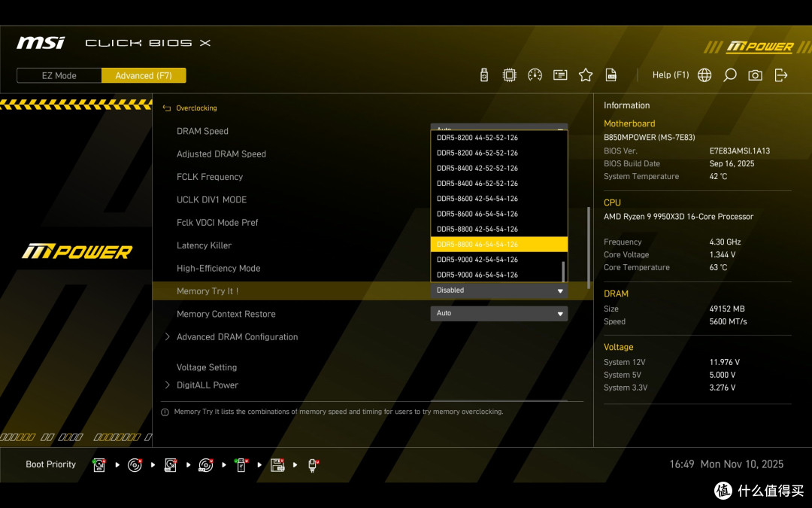Select the Memory Context Restore label
The width and height of the screenshot is (812, 508).
(226, 314)
